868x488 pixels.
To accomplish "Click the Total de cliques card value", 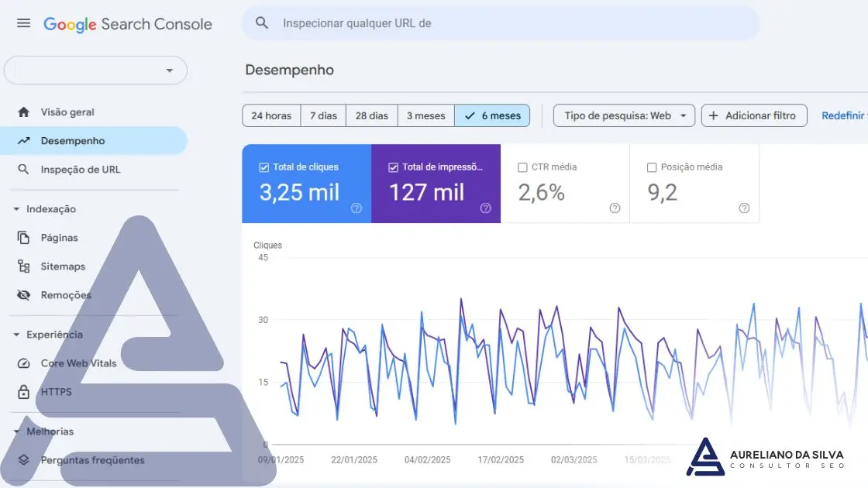I will [x=299, y=193].
